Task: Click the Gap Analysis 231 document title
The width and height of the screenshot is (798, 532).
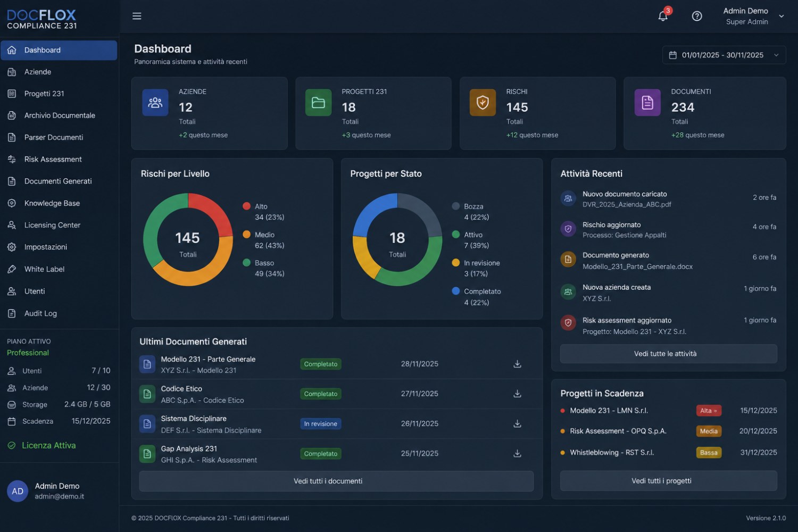Action: click(189, 448)
